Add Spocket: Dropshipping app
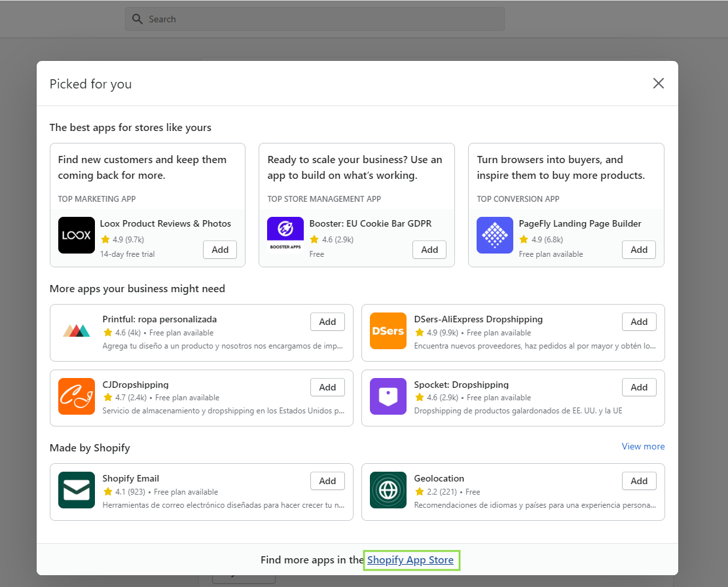The image size is (728, 587). (639, 387)
